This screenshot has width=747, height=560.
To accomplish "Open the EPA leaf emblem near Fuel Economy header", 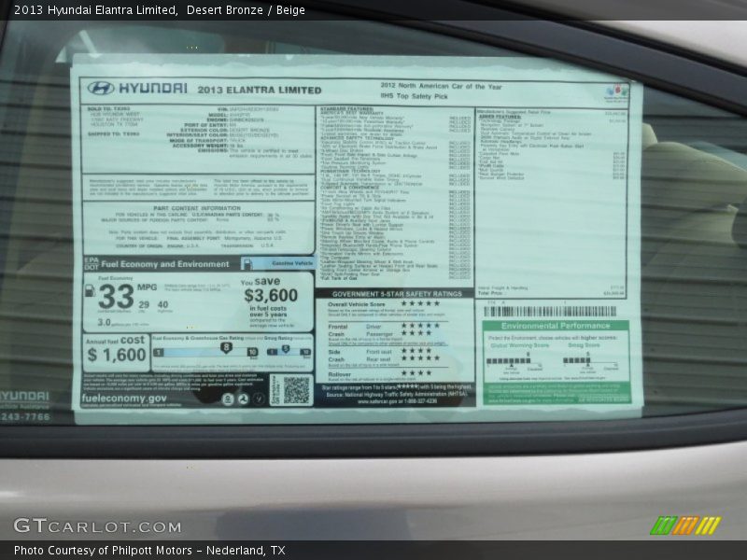I will 89,264.
